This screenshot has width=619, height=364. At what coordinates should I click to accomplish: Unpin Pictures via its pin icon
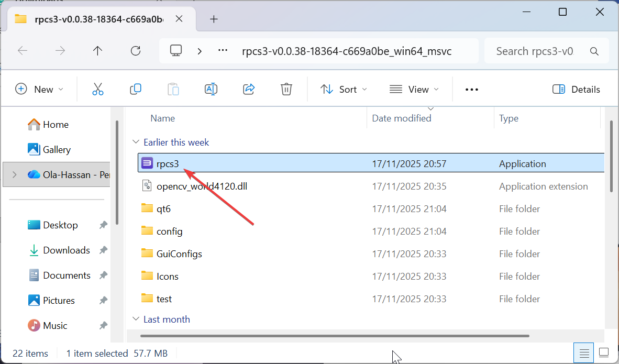[103, 301]
